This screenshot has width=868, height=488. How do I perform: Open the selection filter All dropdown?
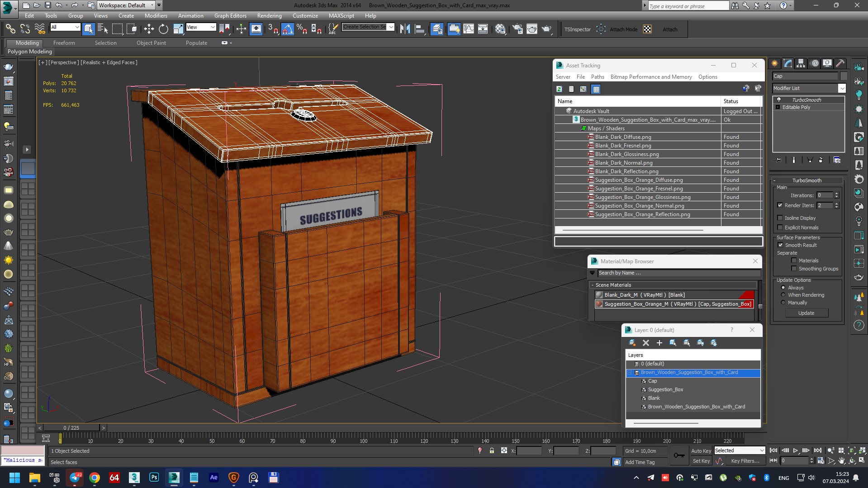click(x=65, y=27)
